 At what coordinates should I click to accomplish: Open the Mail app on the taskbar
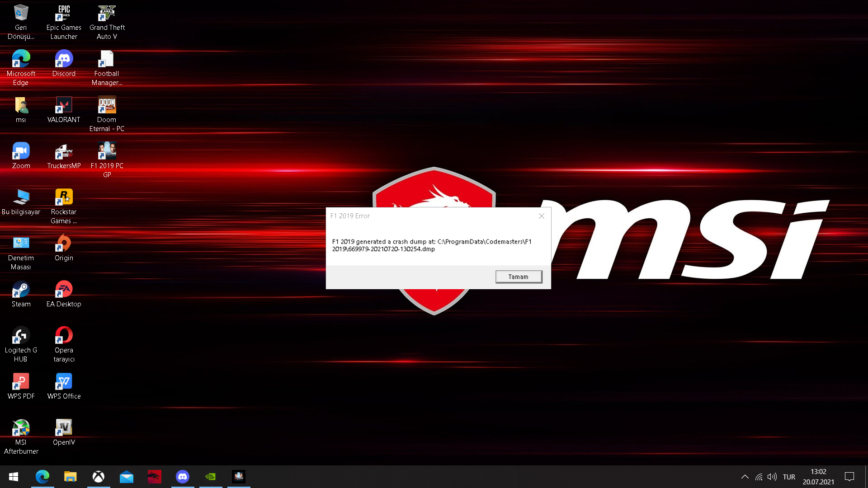pyautogui.click(x=127, y=477)
